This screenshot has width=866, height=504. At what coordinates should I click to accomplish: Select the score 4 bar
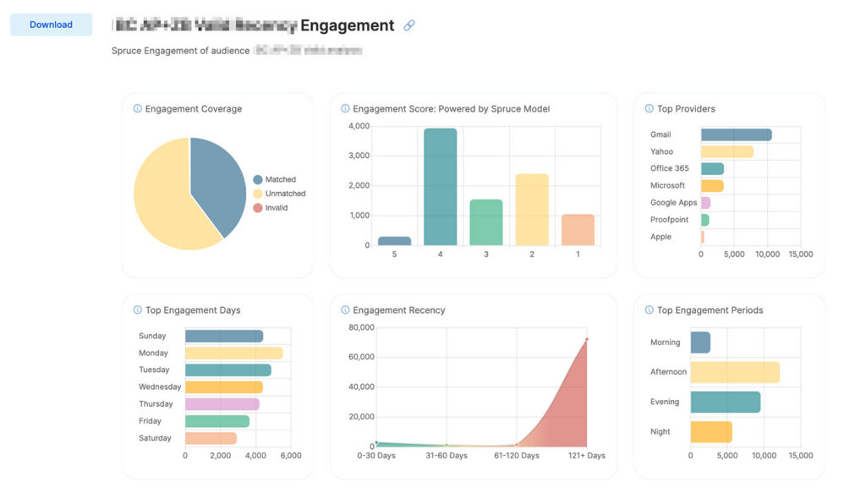click(440, 187)
